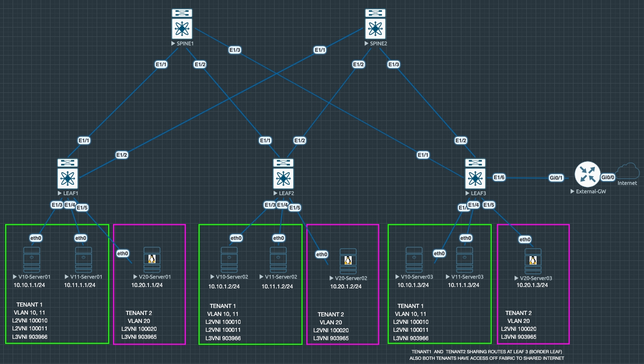The image size is (644, 364).
Task: Click the Gi0/1 interface label on External-GW
Action: 557,177
